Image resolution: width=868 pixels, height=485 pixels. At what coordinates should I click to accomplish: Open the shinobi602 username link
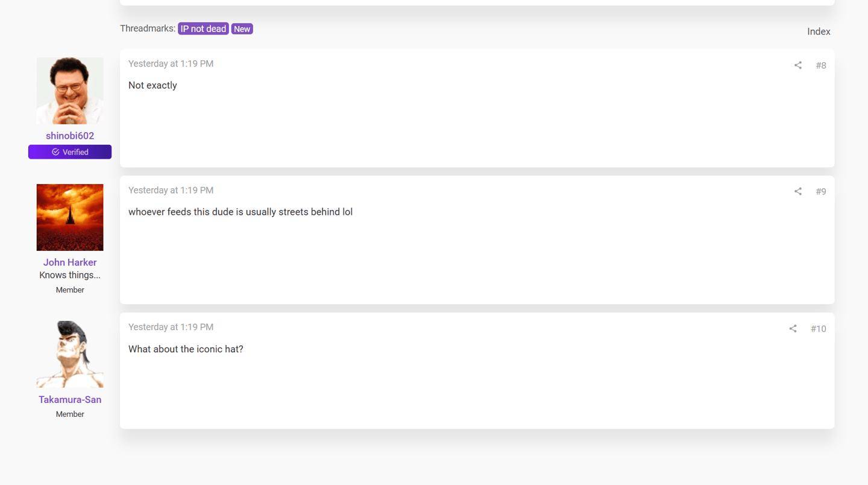tap(70, 136)
